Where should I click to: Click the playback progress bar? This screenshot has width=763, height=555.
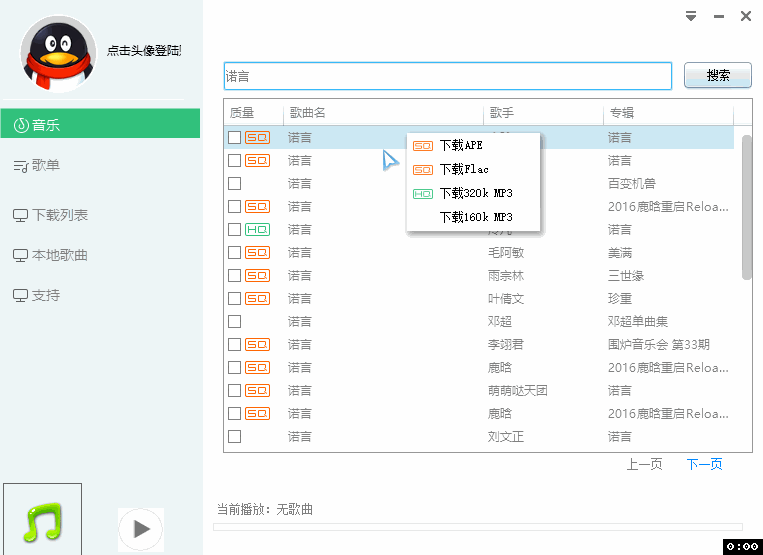(x=479, y=526)
